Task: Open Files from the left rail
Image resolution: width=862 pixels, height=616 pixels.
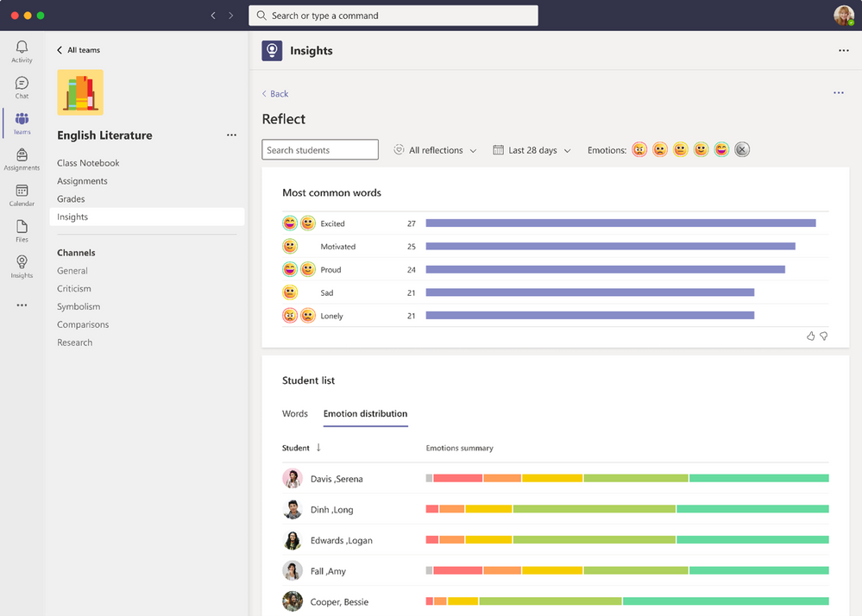Action: (22, 230)
